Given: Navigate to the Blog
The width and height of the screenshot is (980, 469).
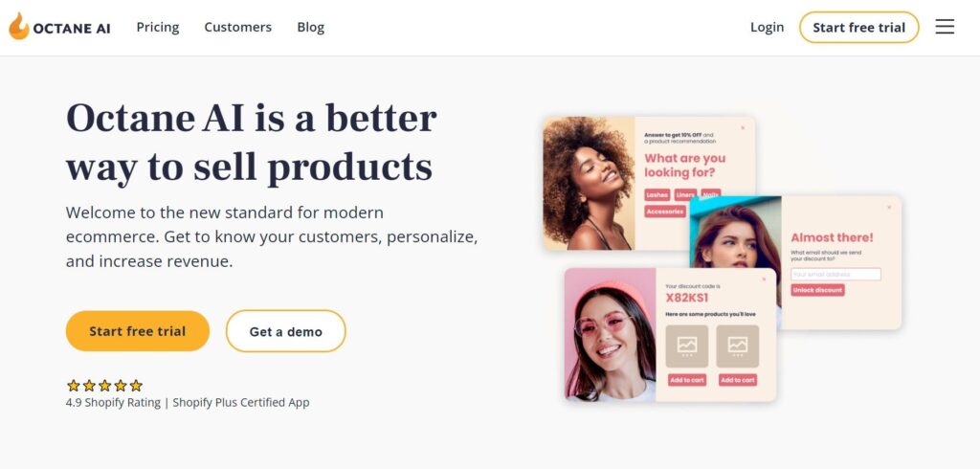Looking at the screenshot, I should click(x=310, y=27).
